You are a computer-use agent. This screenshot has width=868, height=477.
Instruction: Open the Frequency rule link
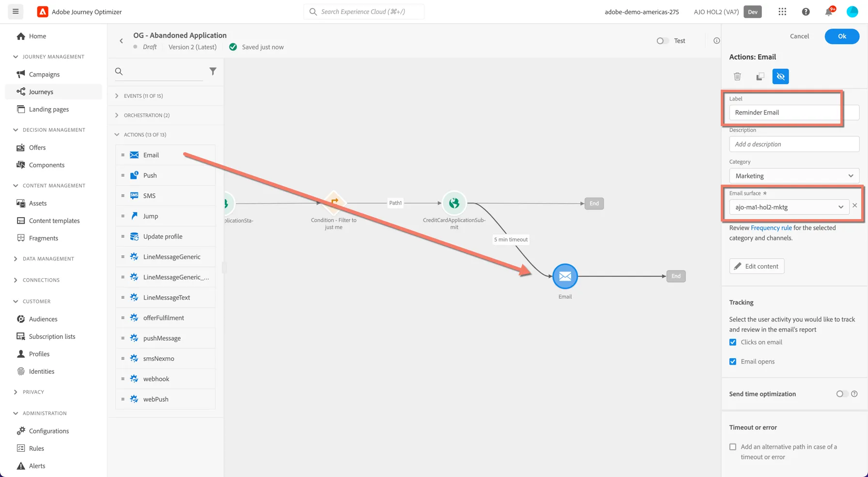pyautogui.click(x=771, y=228)
